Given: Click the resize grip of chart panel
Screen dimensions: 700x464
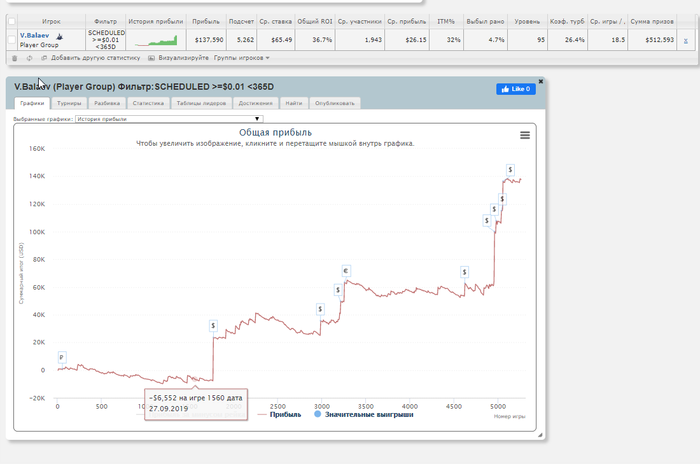Looking at the screenshot, I should (540, 435).
